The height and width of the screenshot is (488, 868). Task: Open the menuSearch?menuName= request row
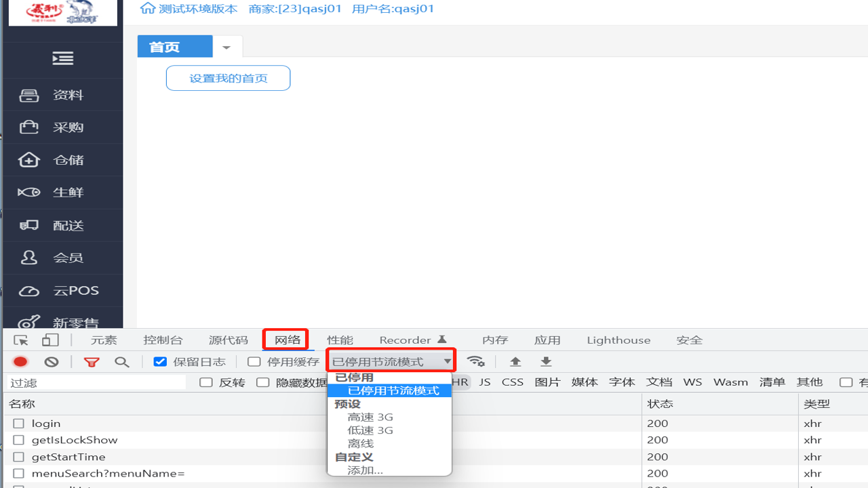pos(108,474)
